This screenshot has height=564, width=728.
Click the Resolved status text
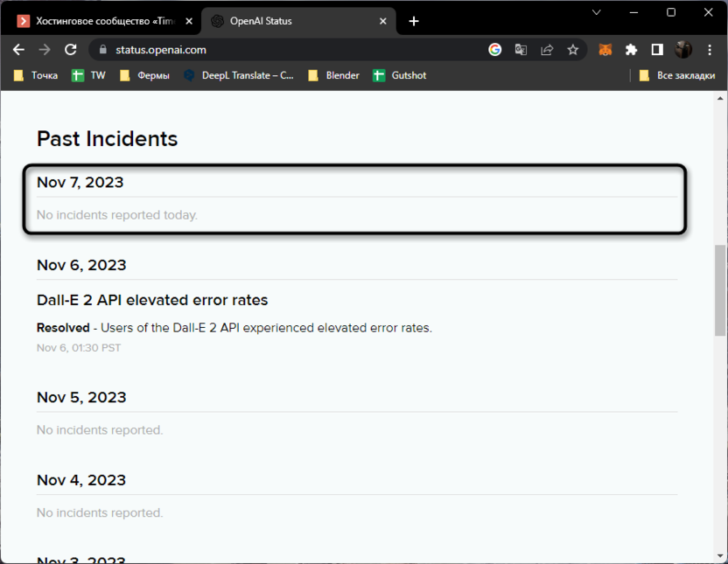(63, 327)
